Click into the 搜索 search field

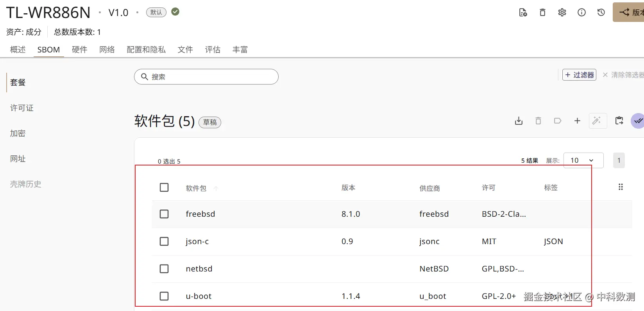(211, 77)
